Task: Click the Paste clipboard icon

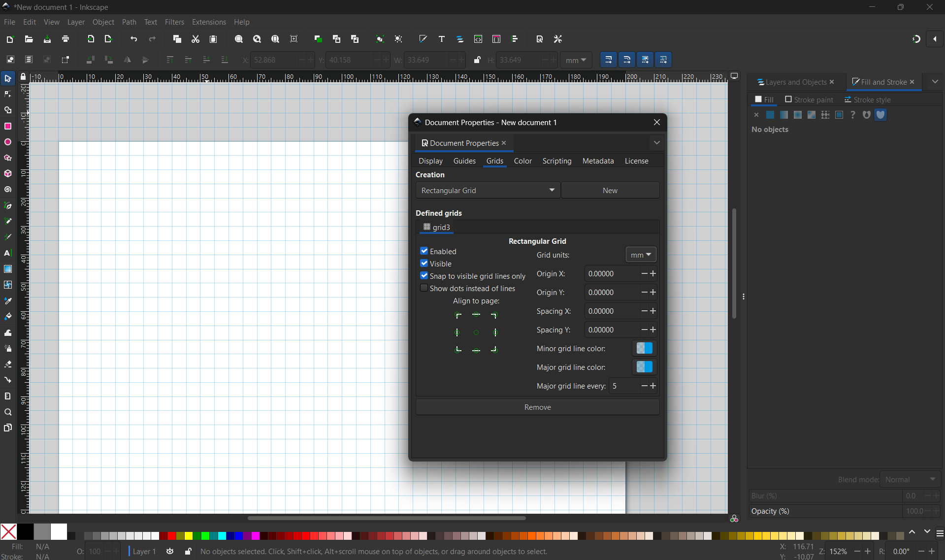Action: tap(213, 39)
